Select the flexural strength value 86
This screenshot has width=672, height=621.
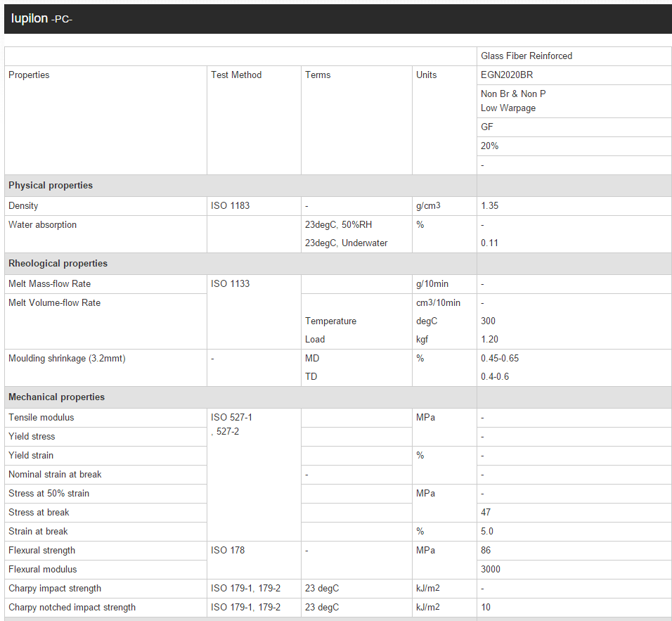pyautogui.click(x=486, y=550)
